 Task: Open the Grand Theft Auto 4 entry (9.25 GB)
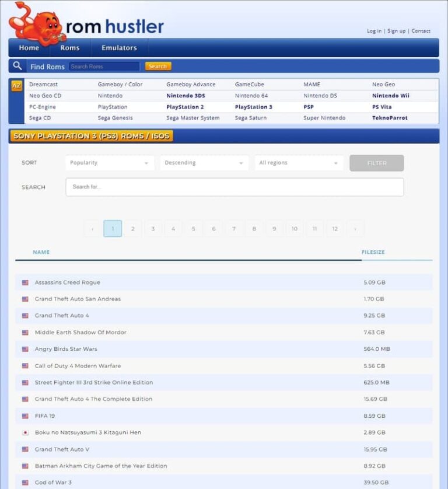(x=62, y=316)
